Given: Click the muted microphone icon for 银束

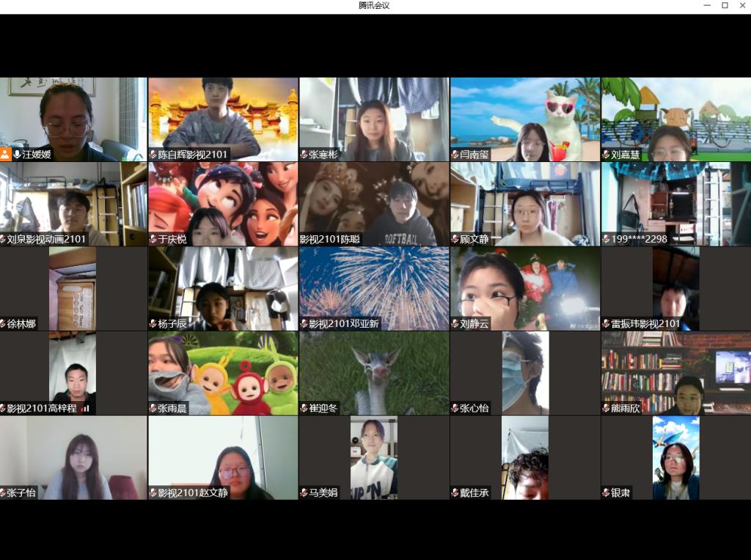Looking at the screenshot, I should 606,493.
